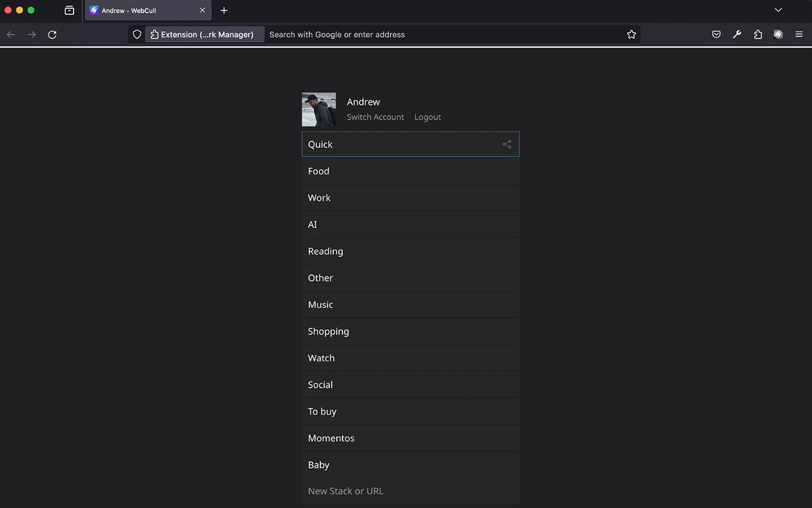
Task: Click the tab overview icon at top left
Action: [69, 10]
